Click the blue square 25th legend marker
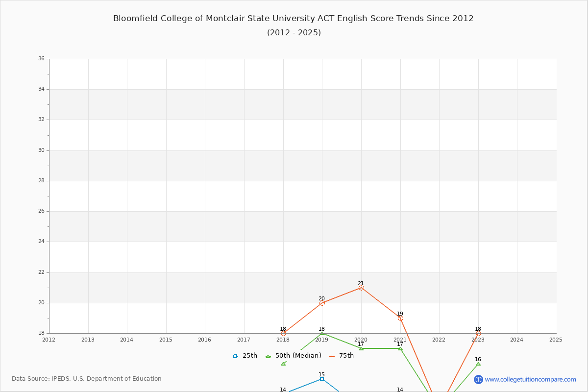 coord(235,356)
